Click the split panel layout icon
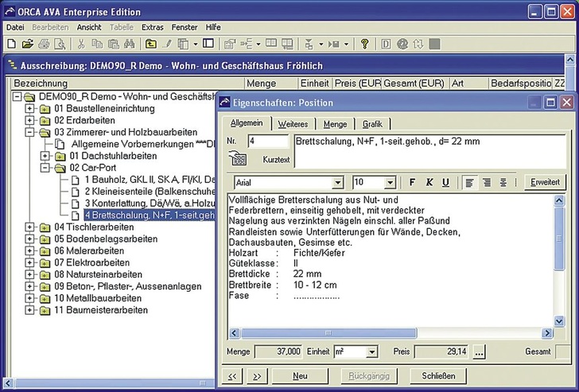 pyautogui.click(x=208, y=44)
